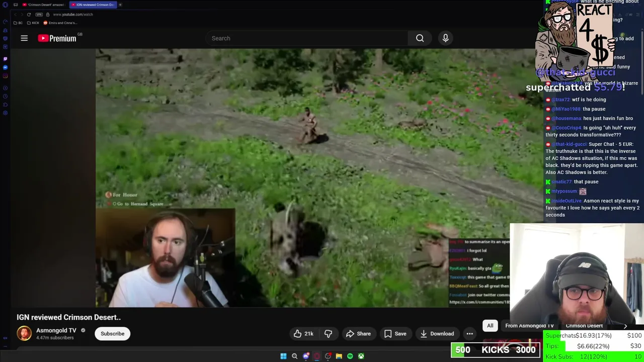644x362 pixels.
Task: Like the video showing 21k
Action: click(x=303, y=334)
